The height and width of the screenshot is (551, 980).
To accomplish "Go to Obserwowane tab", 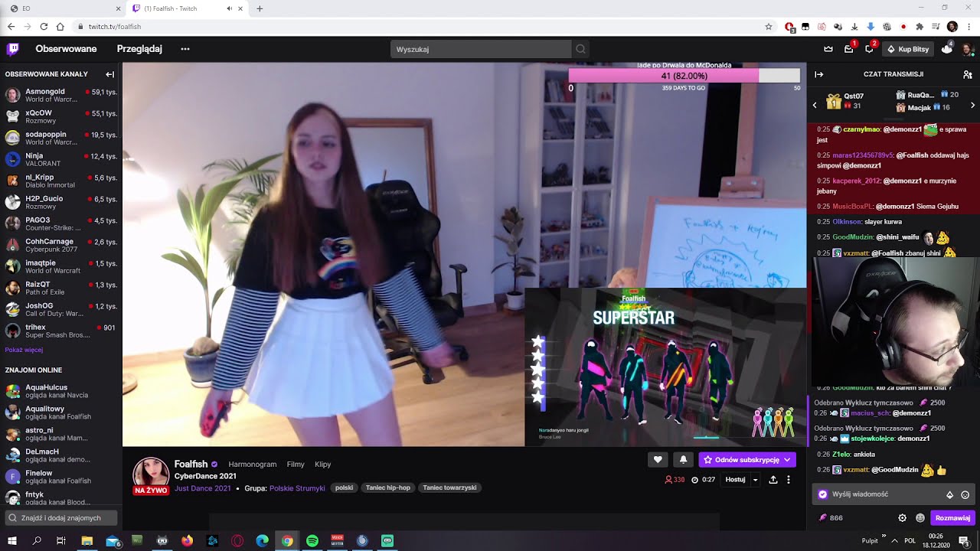I will pos(66,49).
